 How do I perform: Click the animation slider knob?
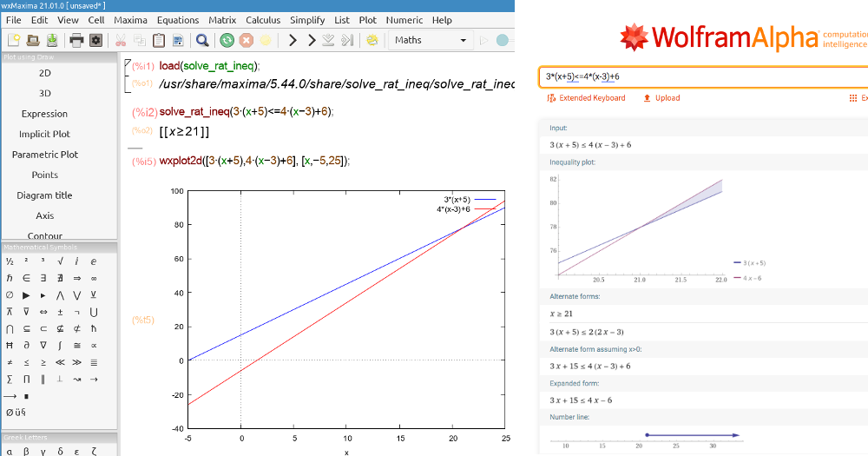[503, 40]
